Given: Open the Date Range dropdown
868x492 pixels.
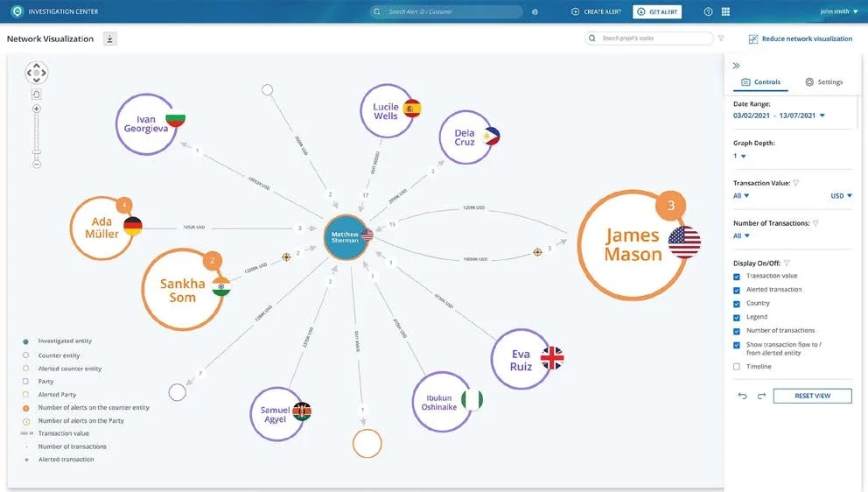Looking at the screenshot, I should [779, 116].
